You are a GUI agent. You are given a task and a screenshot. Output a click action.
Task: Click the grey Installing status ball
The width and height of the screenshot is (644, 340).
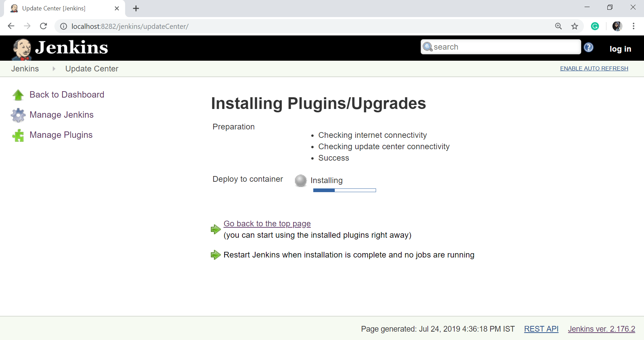point(301,180)
